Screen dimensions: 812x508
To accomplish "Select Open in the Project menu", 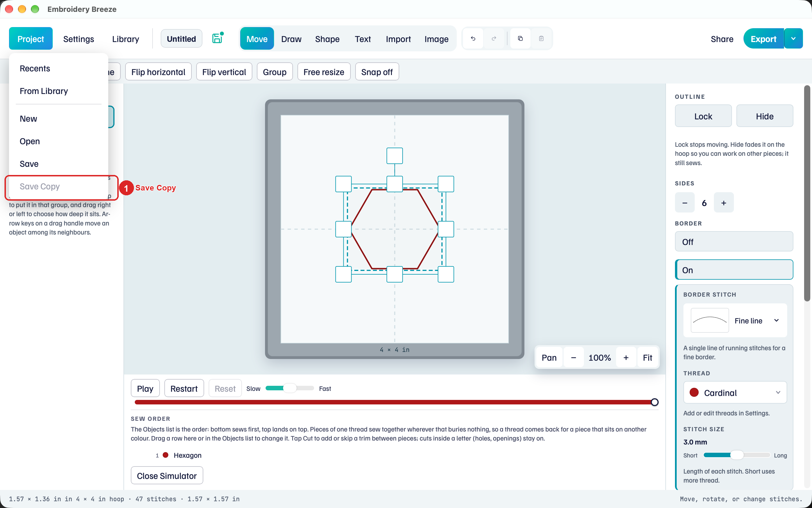I will (x=59, y=141).
